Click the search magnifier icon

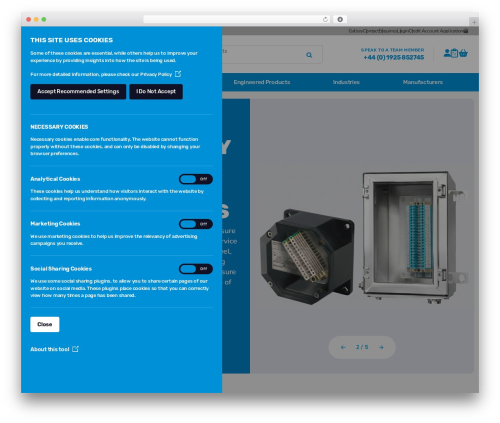point(309,55)
